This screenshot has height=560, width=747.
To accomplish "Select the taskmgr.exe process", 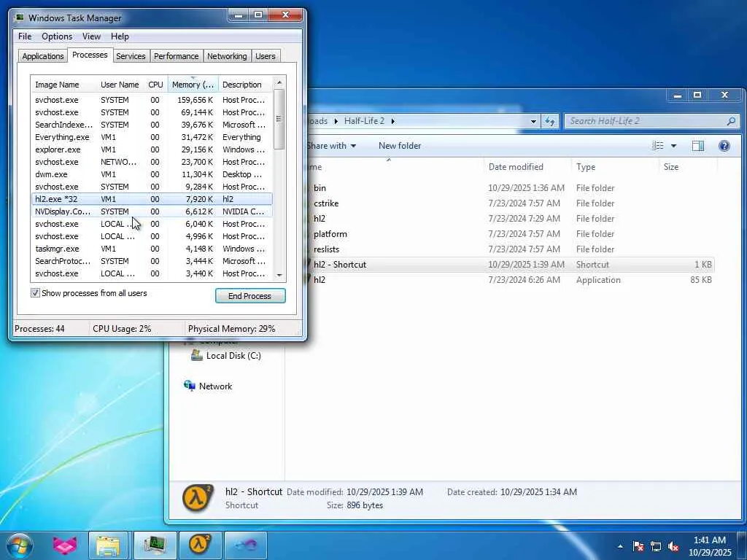I will [x=152, y=249].
